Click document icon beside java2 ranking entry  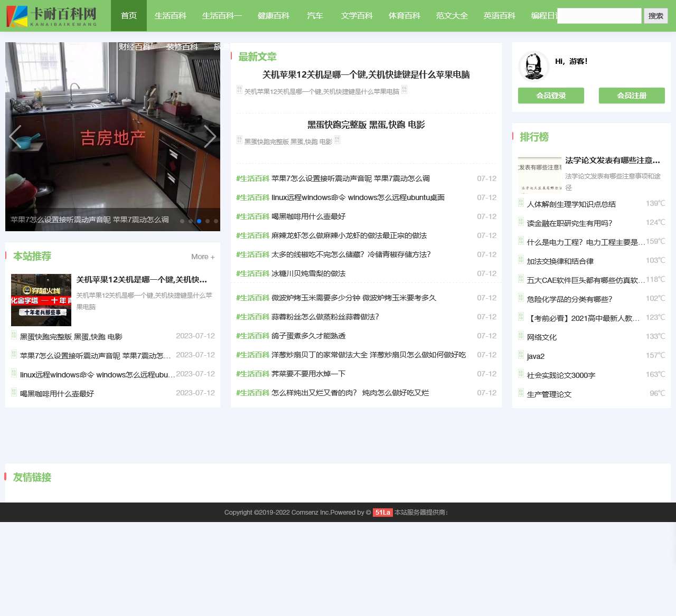click(521, 355)
